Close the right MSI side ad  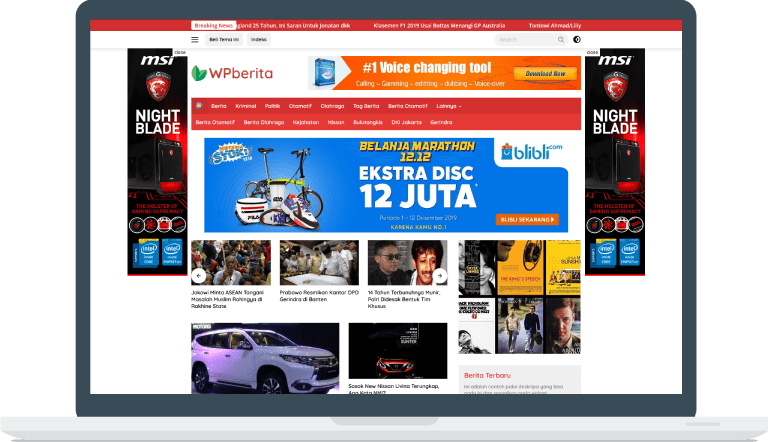(592, 52)
